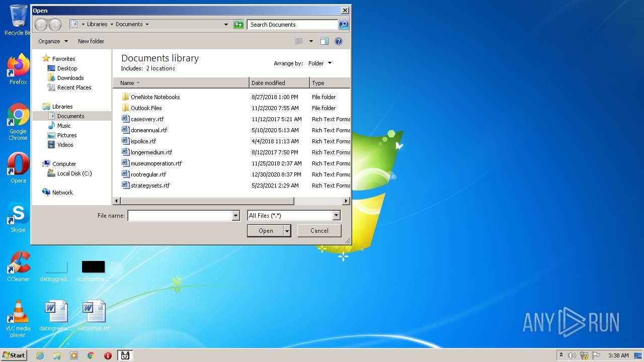Click the Start button
The image size is (644, 362).
14,355
